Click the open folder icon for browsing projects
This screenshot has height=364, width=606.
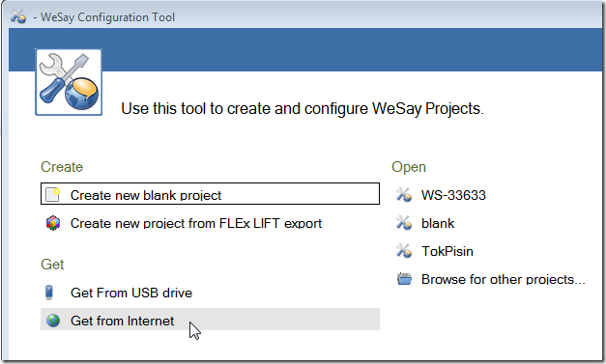tap(404, 279)
